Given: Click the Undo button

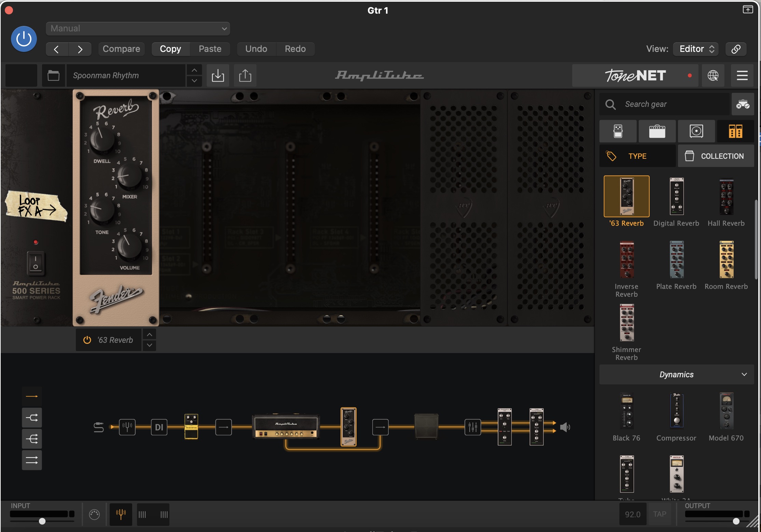Looking at the screenshot, I should tap(256, 49).
